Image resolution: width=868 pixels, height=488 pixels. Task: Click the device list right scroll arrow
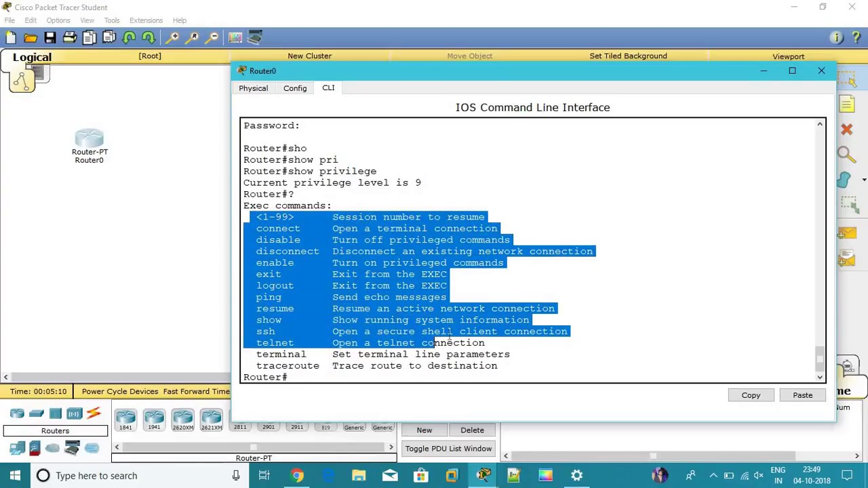(x=391, y=447)
